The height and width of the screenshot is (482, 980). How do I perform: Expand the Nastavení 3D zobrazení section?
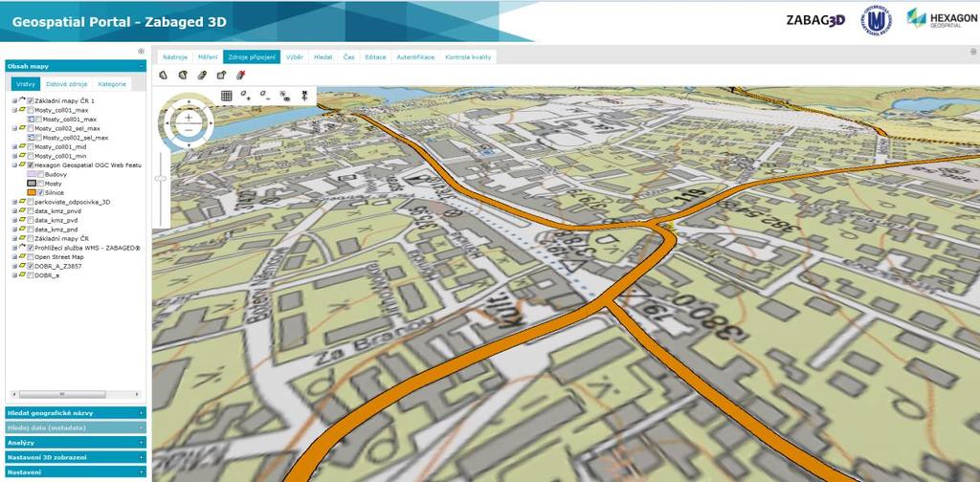[76, 457]
